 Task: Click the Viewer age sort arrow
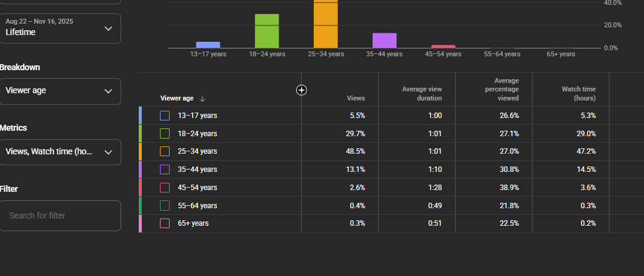coord(202,99)
